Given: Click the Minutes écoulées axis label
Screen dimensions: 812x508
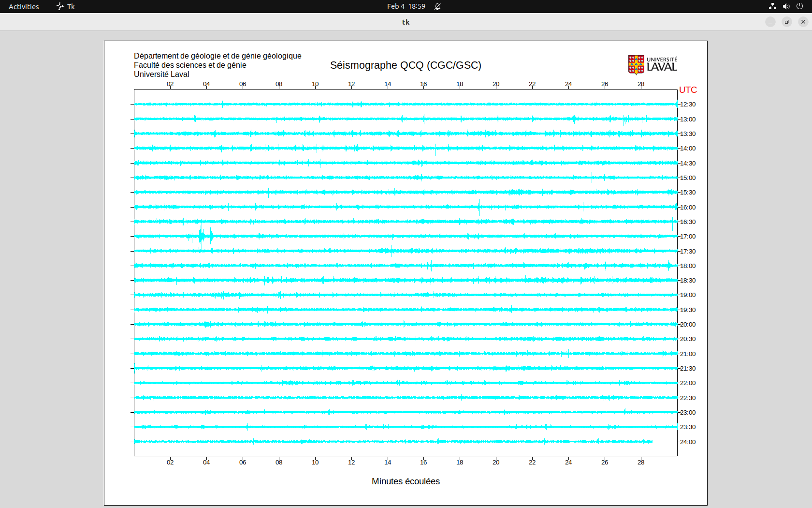Looking at the screenshot, I should (x=406, y=481).
